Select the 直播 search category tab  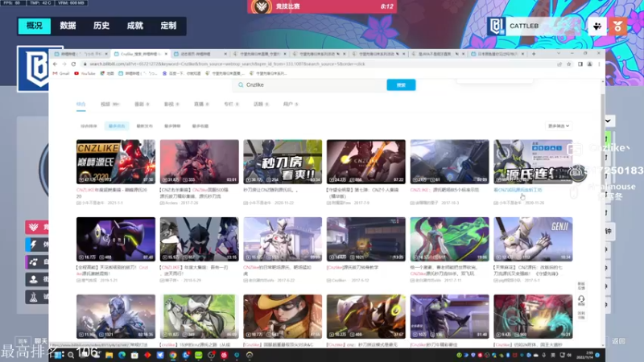[201, 105]
